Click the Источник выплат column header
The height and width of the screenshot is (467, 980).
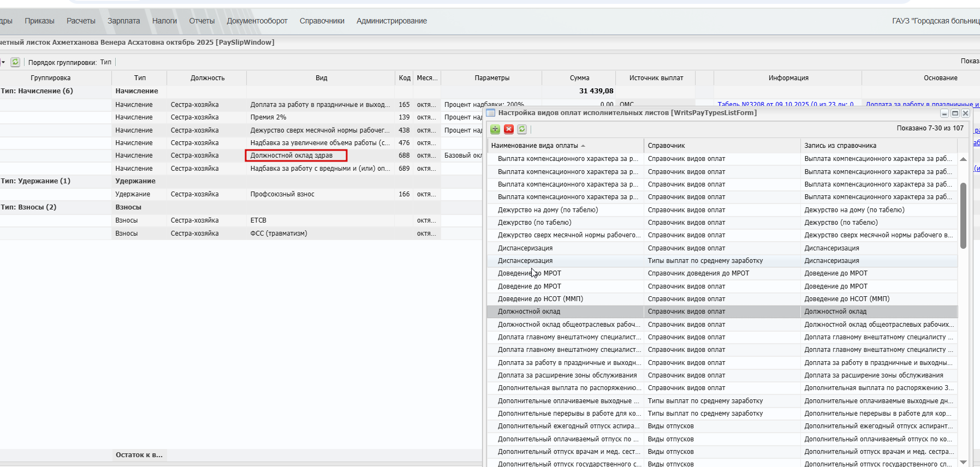(656, 78)
